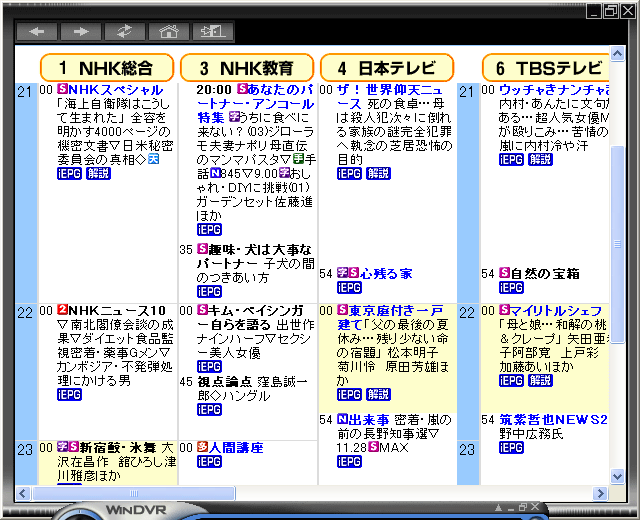Screen dimensions: 640x520
Task: Click 解説 badge under NHKスペシャル
Action: (x=98, y=173)
